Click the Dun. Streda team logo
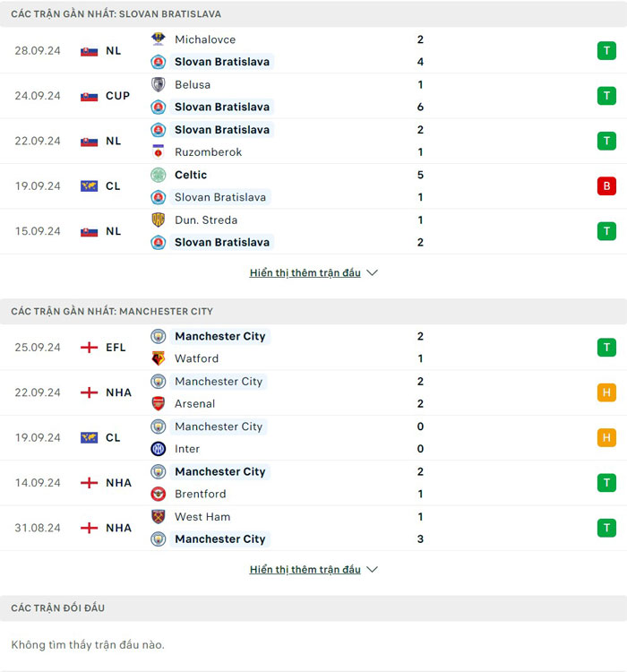Screen dimensions: 627x672 (x=159, y=220)
